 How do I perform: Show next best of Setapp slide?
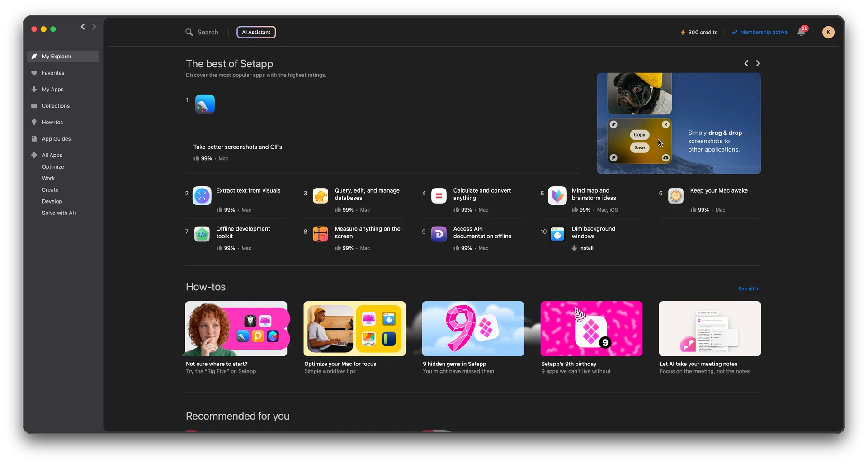coord(758,63)
